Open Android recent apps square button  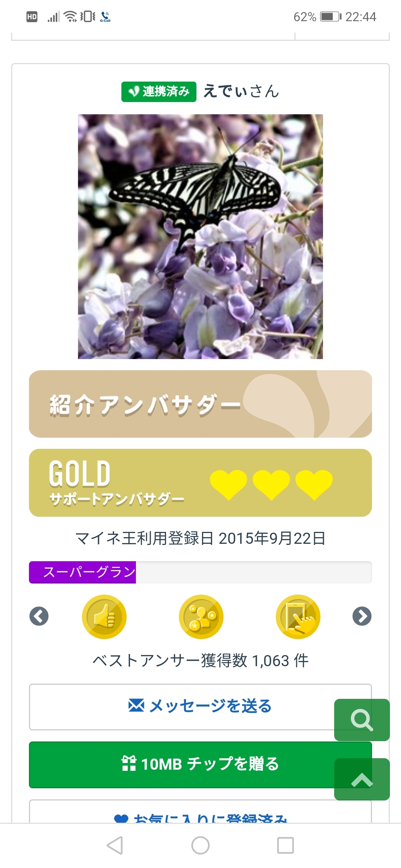[286, 845]
